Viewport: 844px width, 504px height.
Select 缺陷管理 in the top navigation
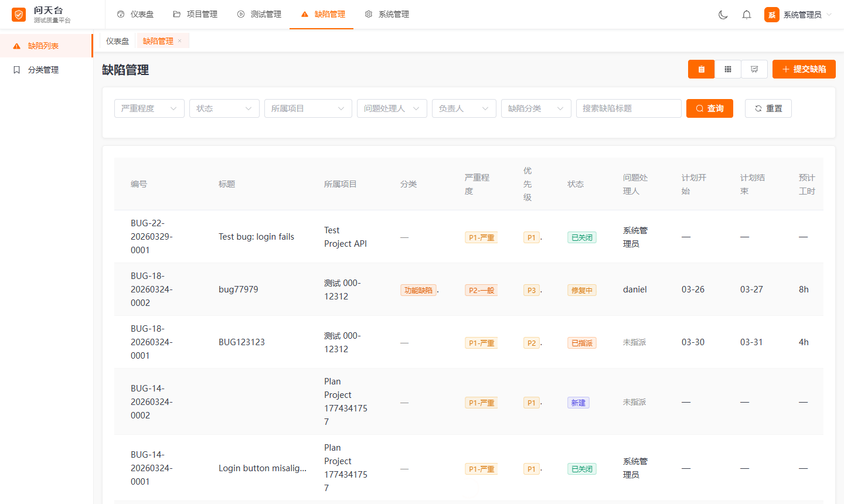(x=323, y=14)
